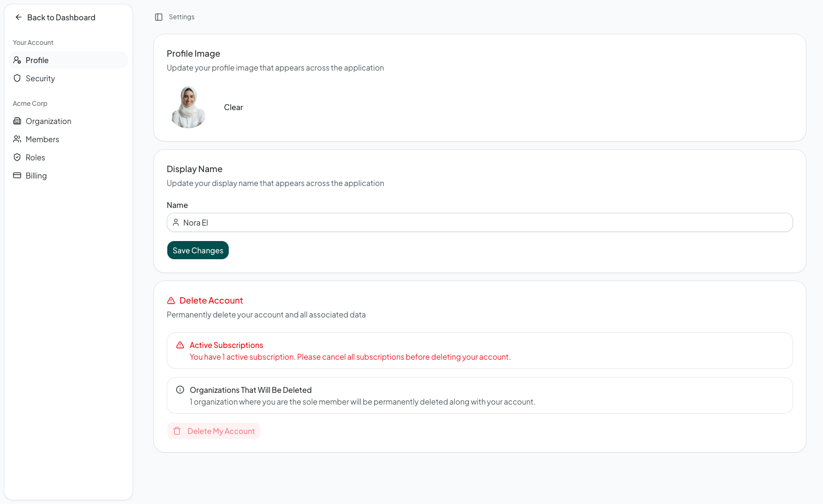Click the Security shield icon
The height and width of the screenshot is (504, 823).
pyautogui.click(x=17, y=79)
